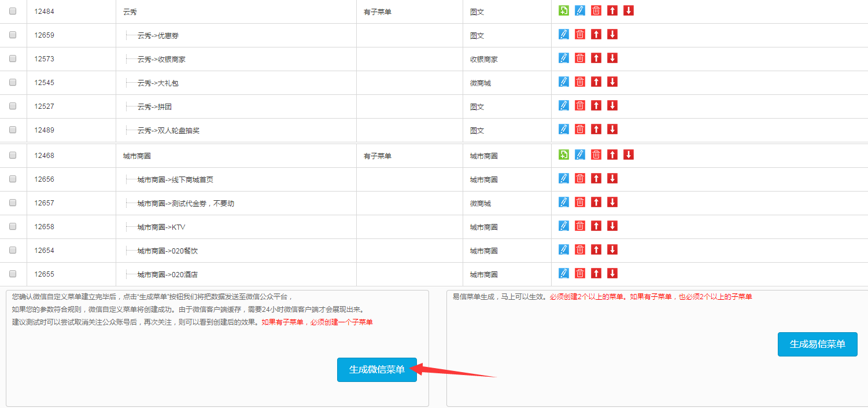Move 城市商圈->线下商城首页 down
Screen dimensions: 868x408
(612, 178)
